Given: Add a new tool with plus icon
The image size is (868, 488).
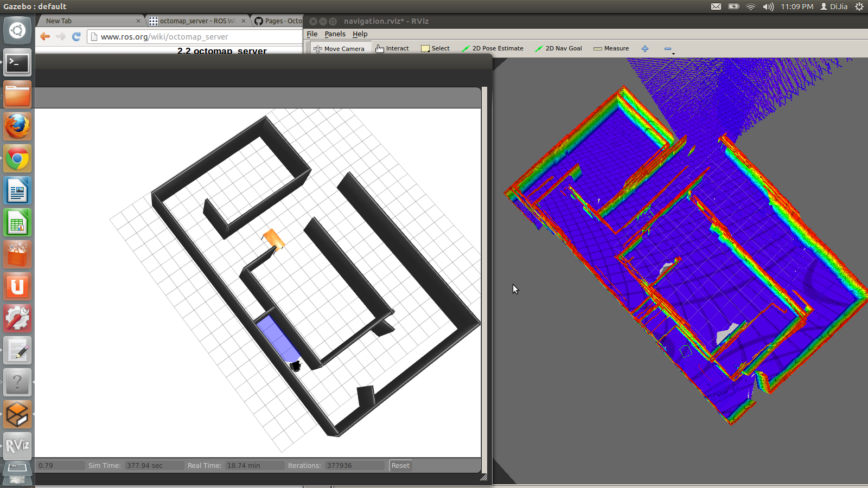Looking at the screenshot, I should pos(645,48).
